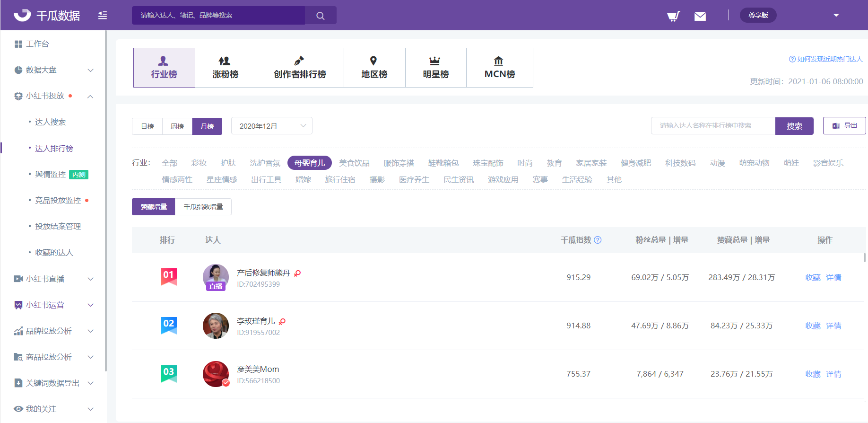Click the 工作台 grid icon in sidebar
This screenshot has width=868, height=423.
18,44
